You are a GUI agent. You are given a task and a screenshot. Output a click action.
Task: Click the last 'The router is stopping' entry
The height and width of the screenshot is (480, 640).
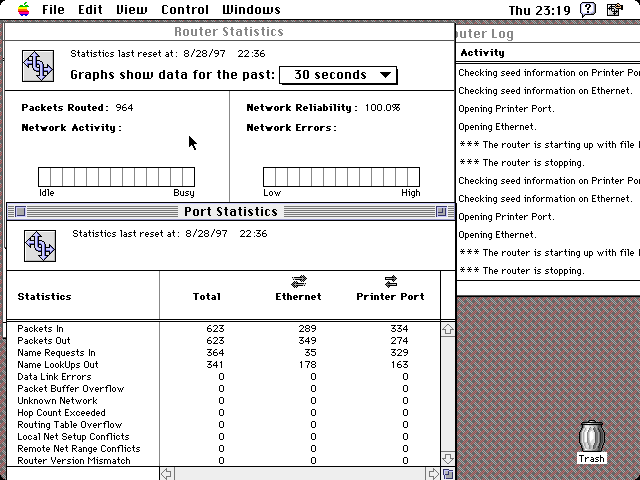point(522,271)
